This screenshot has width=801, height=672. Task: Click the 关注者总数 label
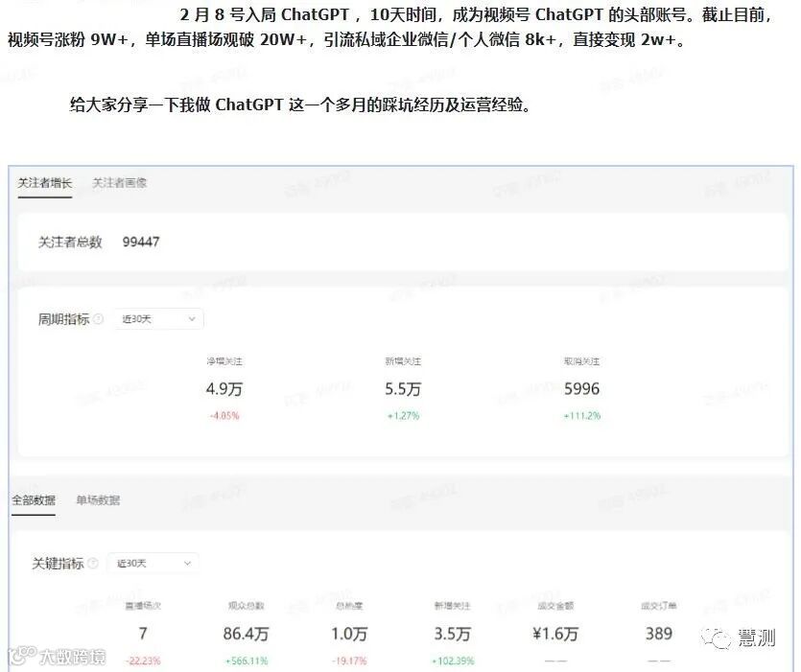coord(70,242)
